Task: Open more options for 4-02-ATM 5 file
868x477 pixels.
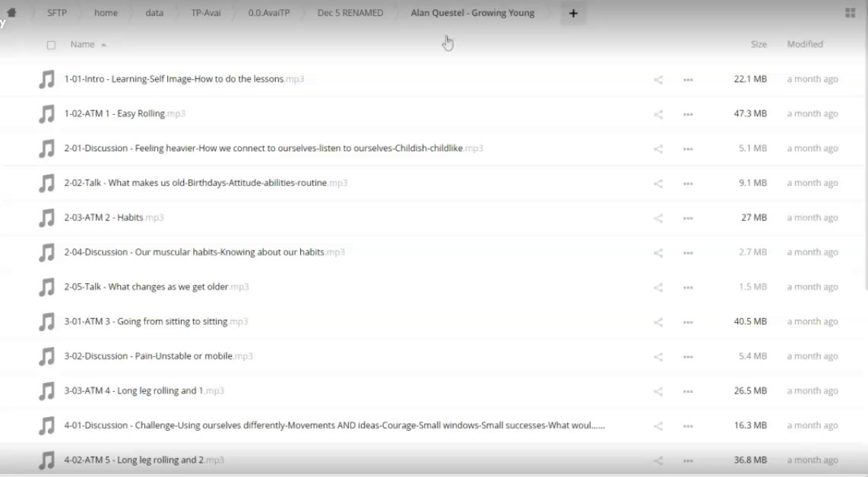Action: click(688, 460)
